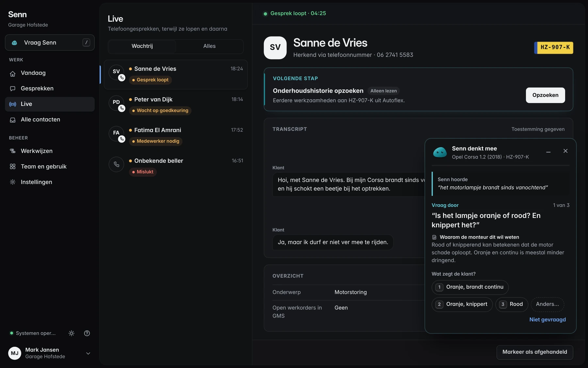The height and width of the screenshot is (368, 588).
Task: Expand Mark Jansen account chevron
Action: point(88,353)
